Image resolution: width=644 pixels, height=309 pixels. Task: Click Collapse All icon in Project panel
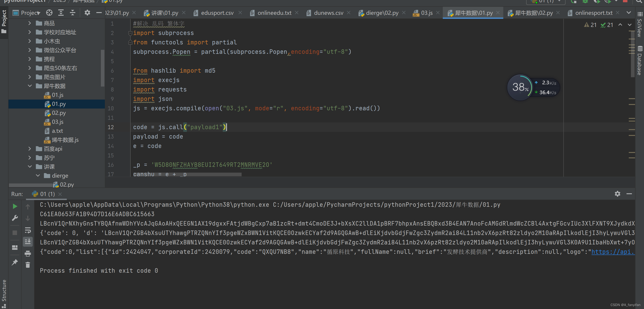pyautogui.click(x=73, y=13)
